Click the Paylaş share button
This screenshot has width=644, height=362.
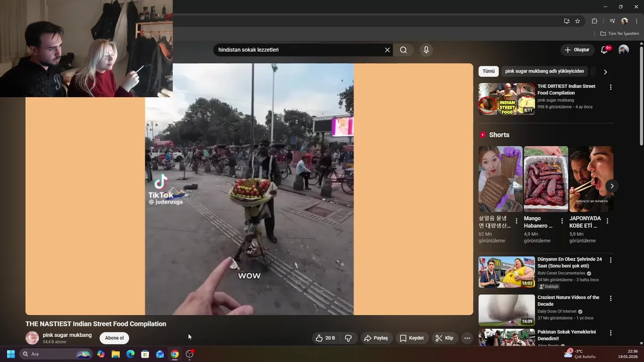(x=376, y=338)
